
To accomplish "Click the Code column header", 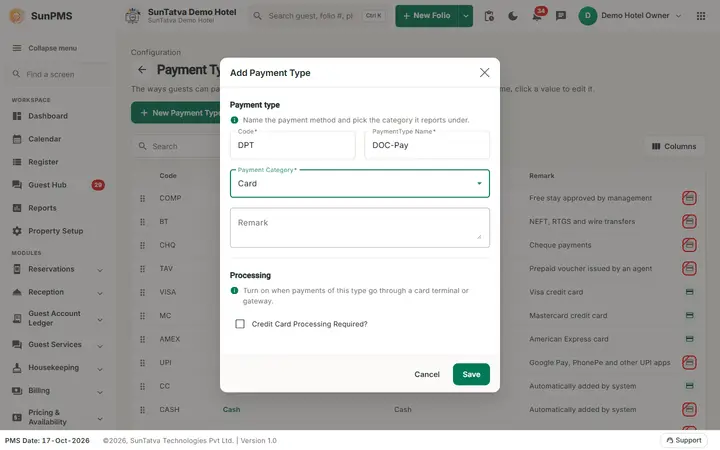I will click(168, 175).
